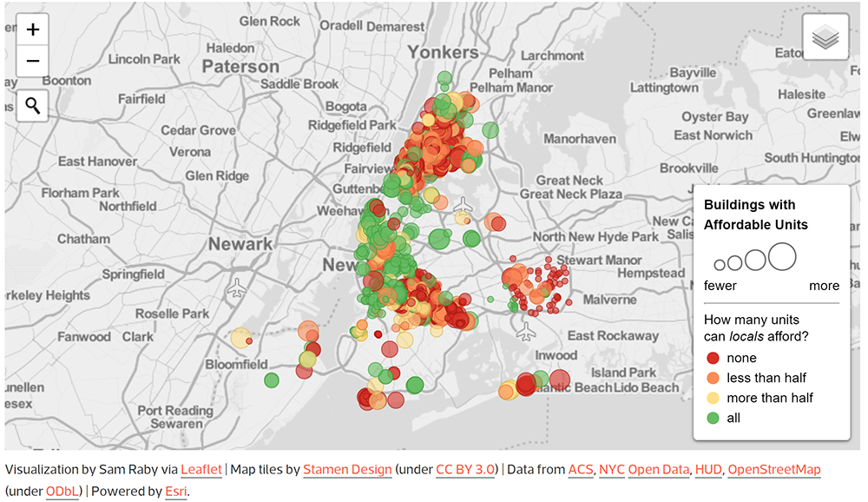Click the 'Bloomfield' map label
Image resolution: width=868 pixels, height=502 pixels.
(236, 365)
